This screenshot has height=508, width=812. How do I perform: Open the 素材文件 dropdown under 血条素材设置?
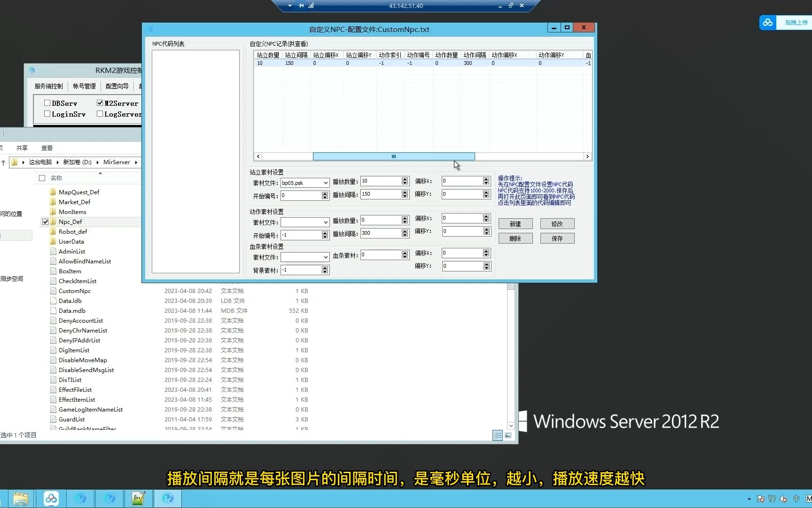pos(325,257)
